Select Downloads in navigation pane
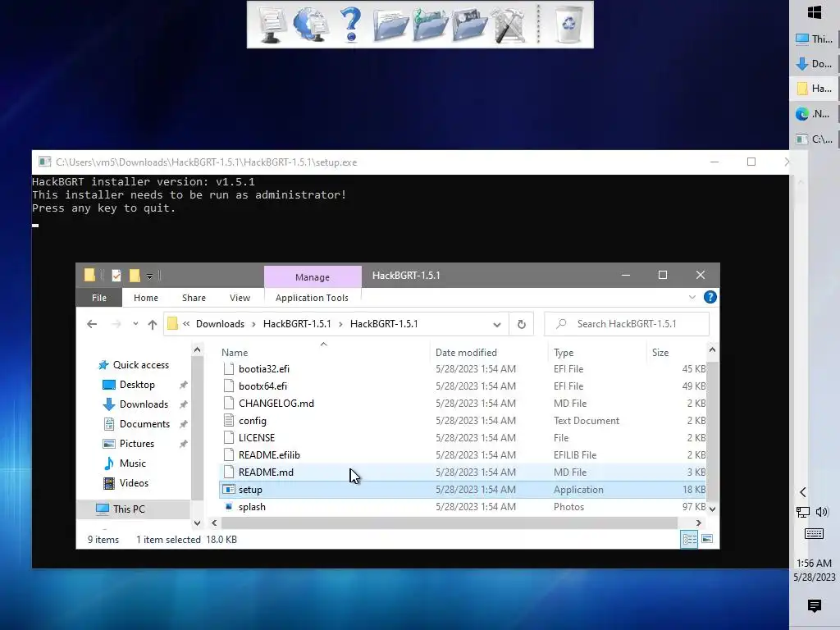The width and height of the screenshot is (840, 630). [144, 404]
